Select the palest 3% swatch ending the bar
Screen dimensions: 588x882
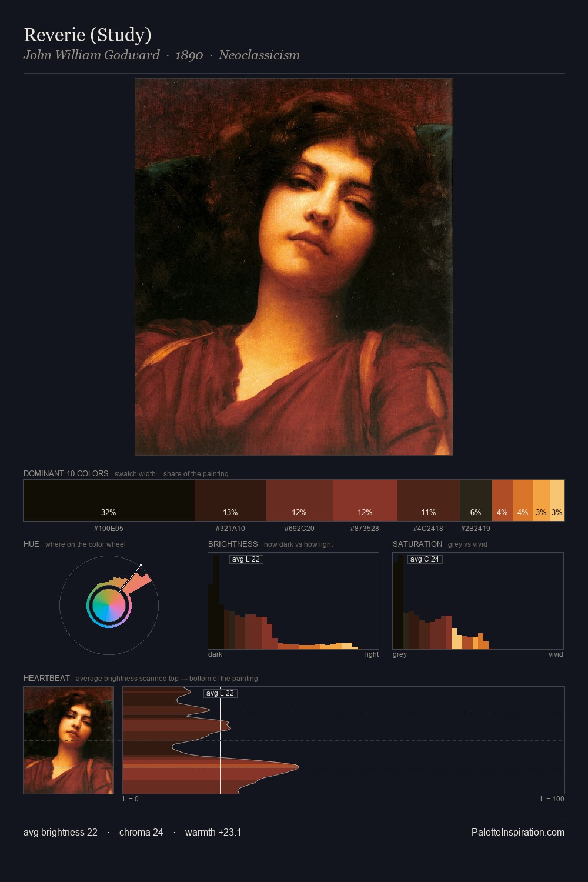pos(557,500)
